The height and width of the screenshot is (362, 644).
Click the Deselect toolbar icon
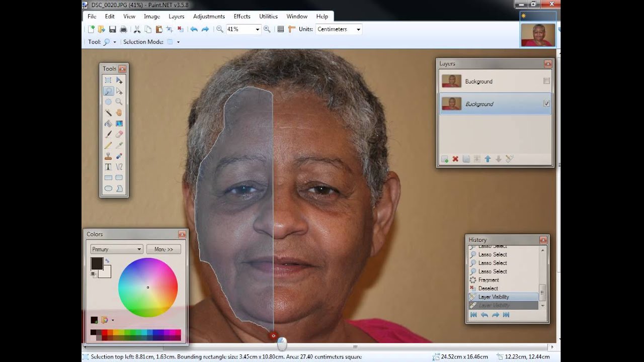pos(181,29)
